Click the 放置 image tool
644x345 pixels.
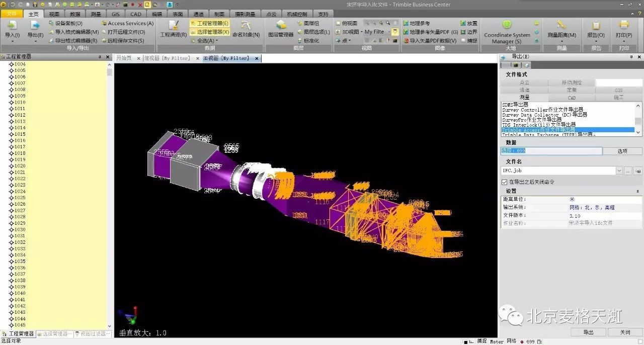[x=468, y=23]
